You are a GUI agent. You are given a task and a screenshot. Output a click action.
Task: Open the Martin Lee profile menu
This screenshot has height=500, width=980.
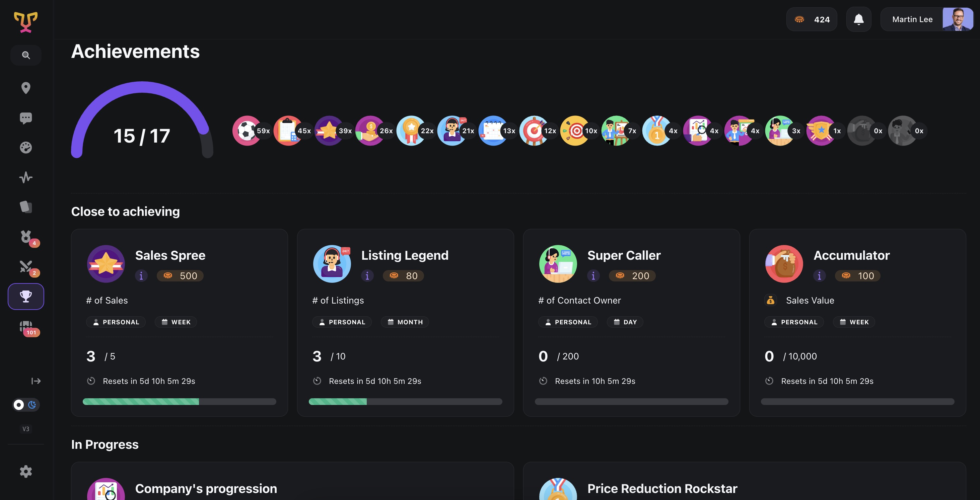pyautogui.click(x=912, y=19)
